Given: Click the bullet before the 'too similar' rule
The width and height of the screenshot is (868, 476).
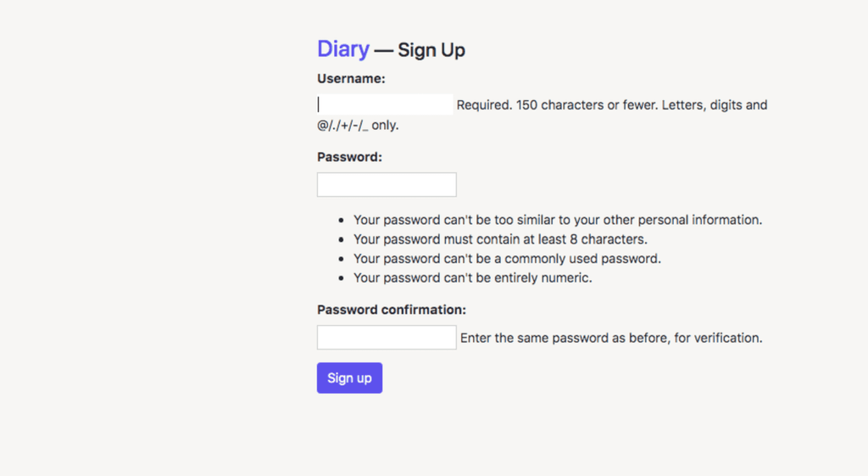Looking at the screenshot, I should (x=340, y=221).
